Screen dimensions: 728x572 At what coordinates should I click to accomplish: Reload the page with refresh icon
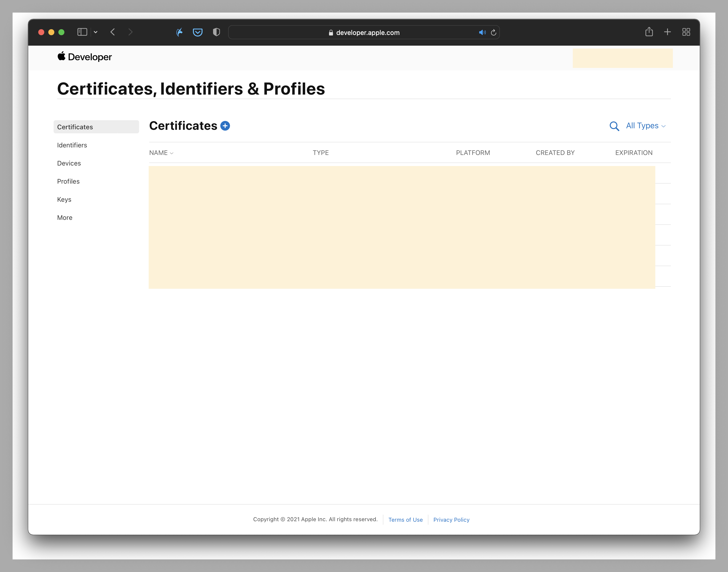coord(493,32)
